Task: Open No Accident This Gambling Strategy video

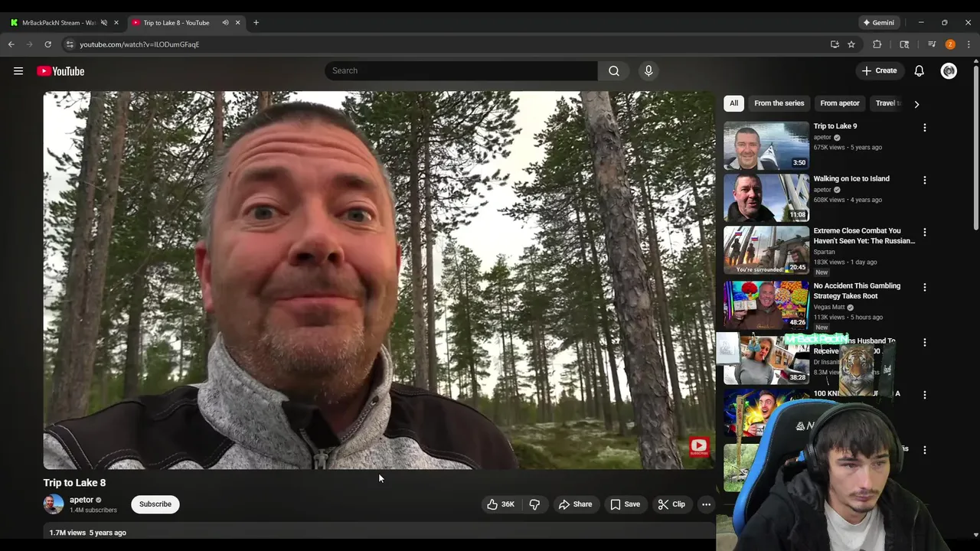Action: tap(857, 291)
